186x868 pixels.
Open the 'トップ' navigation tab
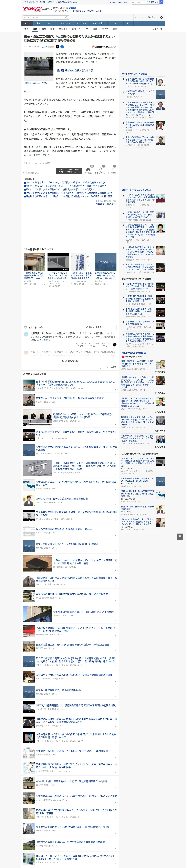pos(27,24)
